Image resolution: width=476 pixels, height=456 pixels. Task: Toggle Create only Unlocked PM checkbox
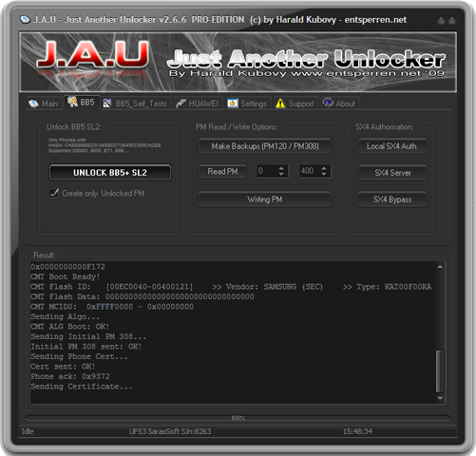(54, 193)
